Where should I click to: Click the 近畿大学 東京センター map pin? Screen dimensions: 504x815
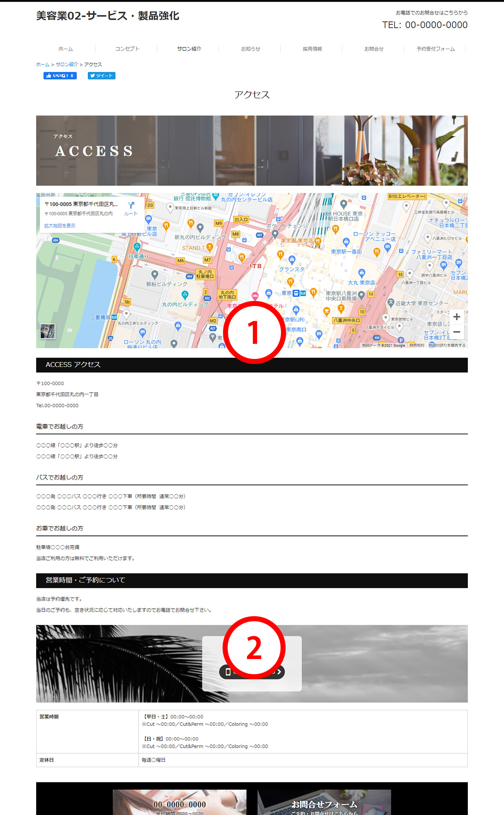coord(391,303)
